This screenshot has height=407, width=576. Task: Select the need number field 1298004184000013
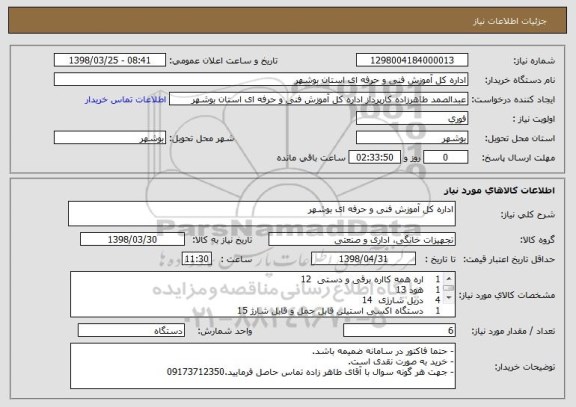(x=412, y=60)
